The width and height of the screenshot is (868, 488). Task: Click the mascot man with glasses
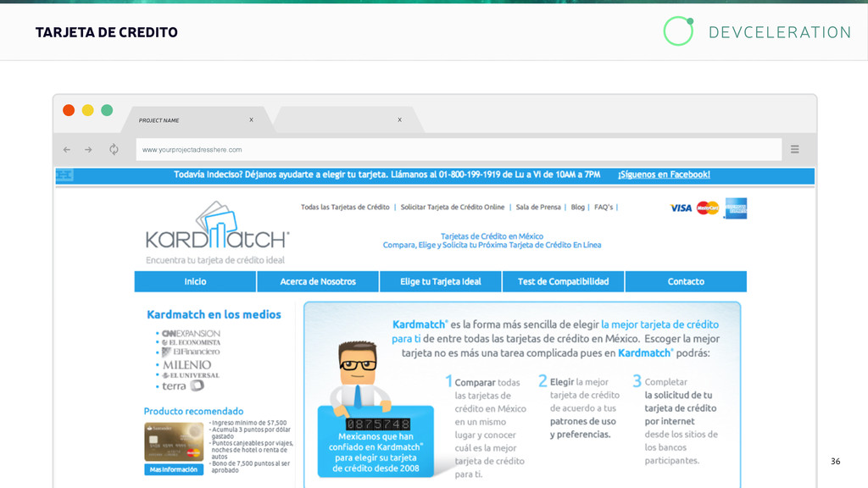click(359, 377)
